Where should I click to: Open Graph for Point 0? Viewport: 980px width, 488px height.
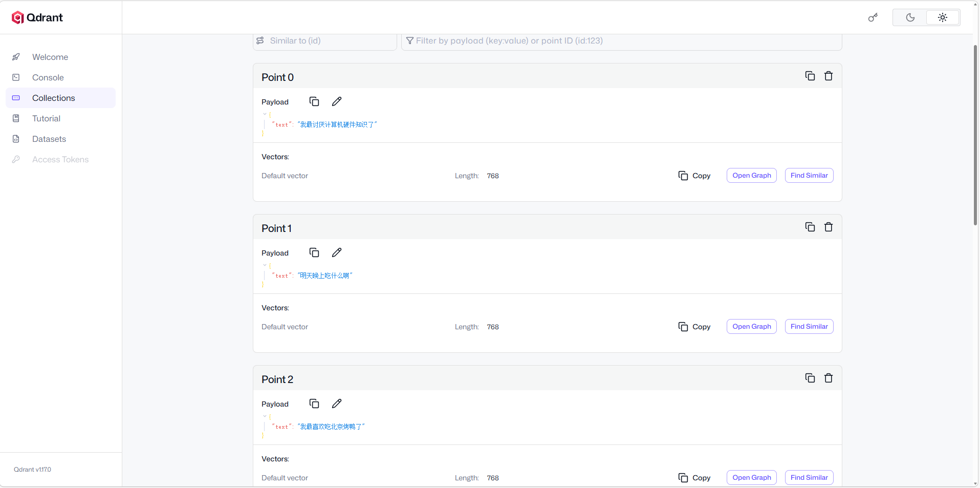[x=752, y=175]
